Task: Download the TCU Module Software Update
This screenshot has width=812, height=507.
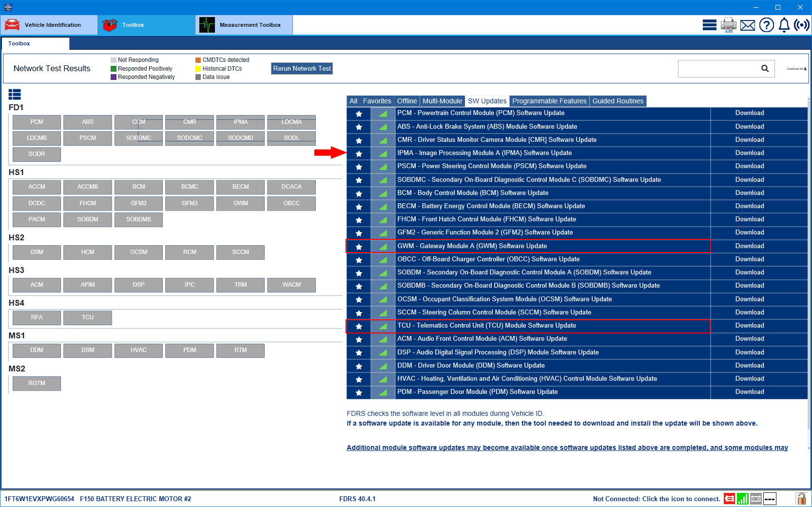Action: click(750, 326)
